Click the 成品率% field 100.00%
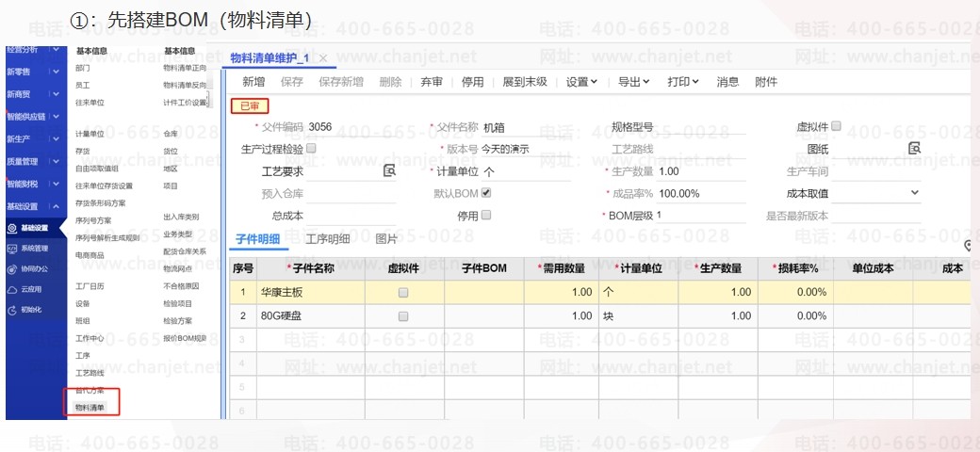Screen dimensions: 980x452 (x=701, y=193)
